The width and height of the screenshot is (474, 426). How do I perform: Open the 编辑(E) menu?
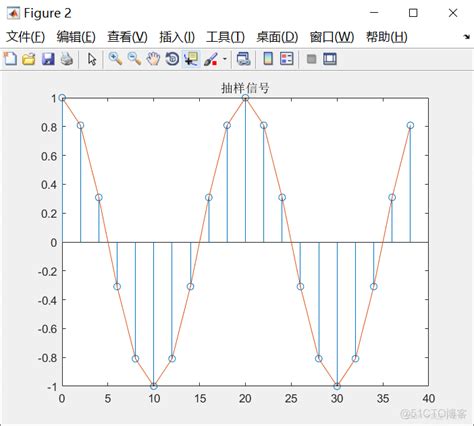tap(76, 37)
